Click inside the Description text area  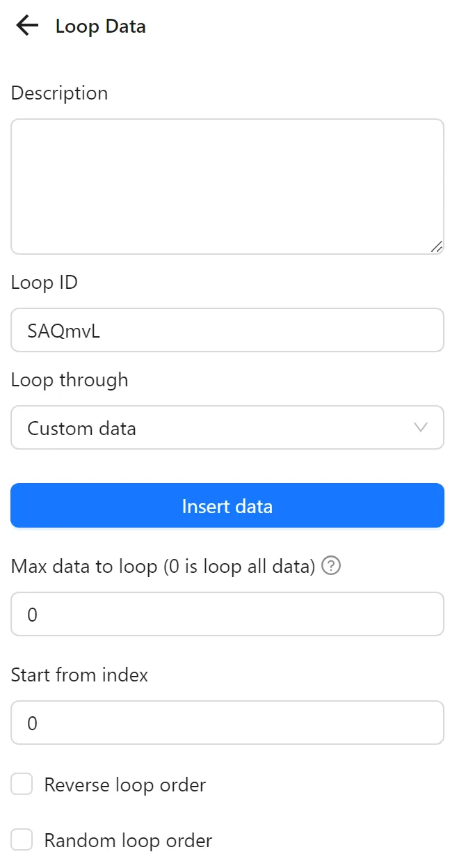227,184
